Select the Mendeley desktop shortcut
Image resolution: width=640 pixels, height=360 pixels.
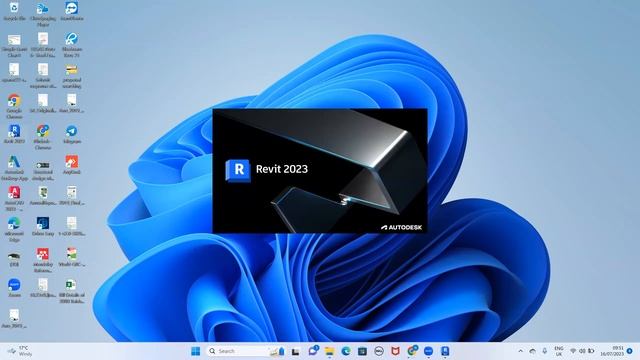point(43,260)
